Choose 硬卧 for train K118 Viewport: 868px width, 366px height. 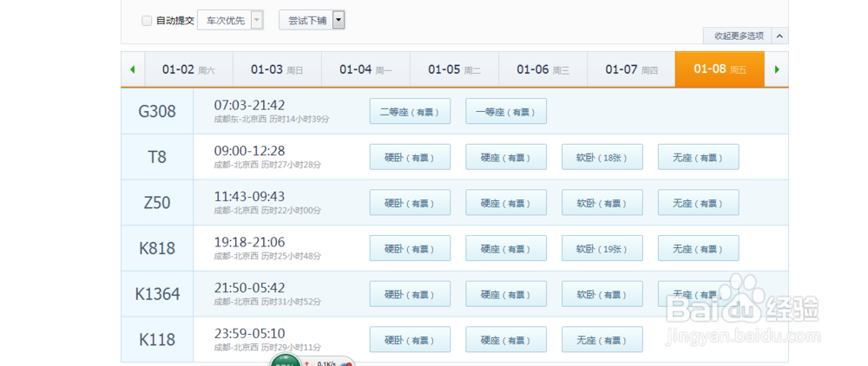[411, 339]
